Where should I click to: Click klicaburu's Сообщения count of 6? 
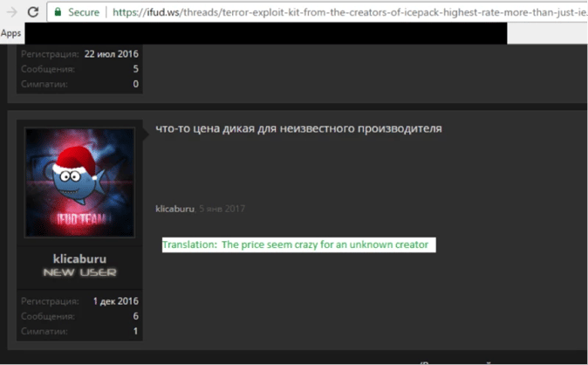[135, 316]
